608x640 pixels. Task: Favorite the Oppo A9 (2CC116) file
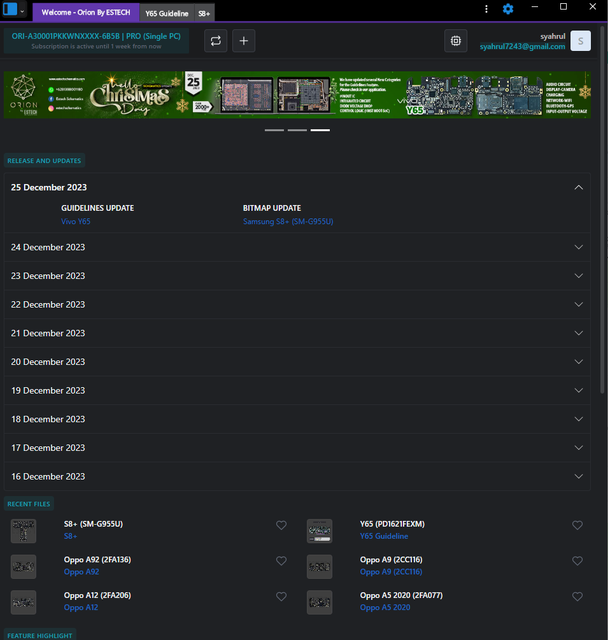click(577, 561)
